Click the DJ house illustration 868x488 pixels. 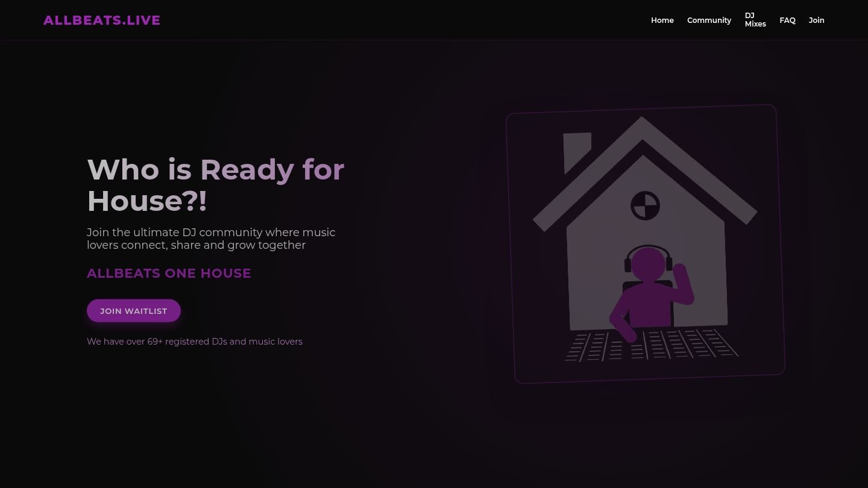pos(646,244)
